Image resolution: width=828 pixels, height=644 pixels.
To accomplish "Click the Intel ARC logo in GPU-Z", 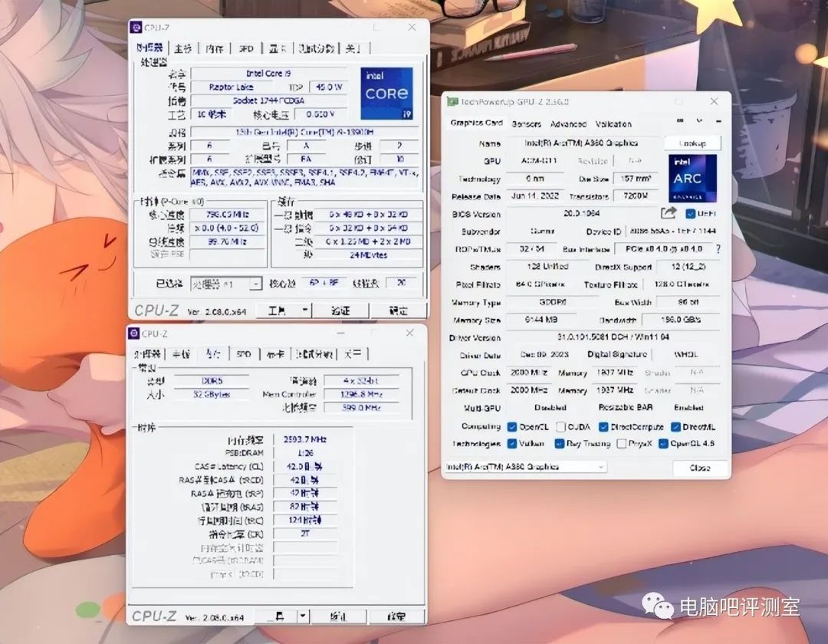I will (x=692, y=179).
